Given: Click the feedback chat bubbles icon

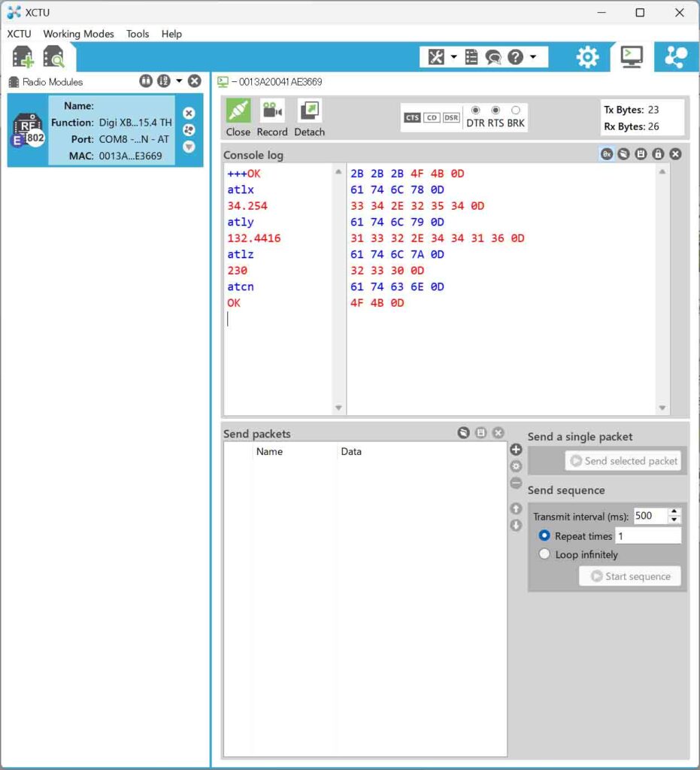Looking at the screenshot, I should [x=493, y=57].
